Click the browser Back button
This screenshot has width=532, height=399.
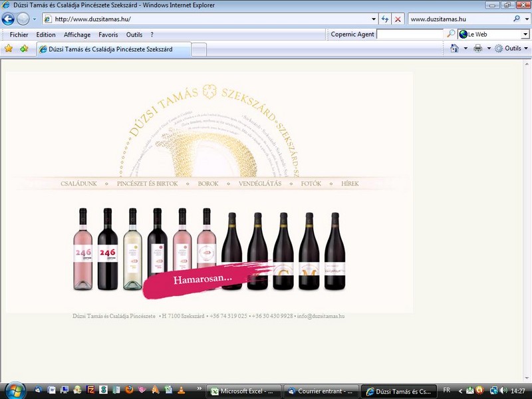8,19
